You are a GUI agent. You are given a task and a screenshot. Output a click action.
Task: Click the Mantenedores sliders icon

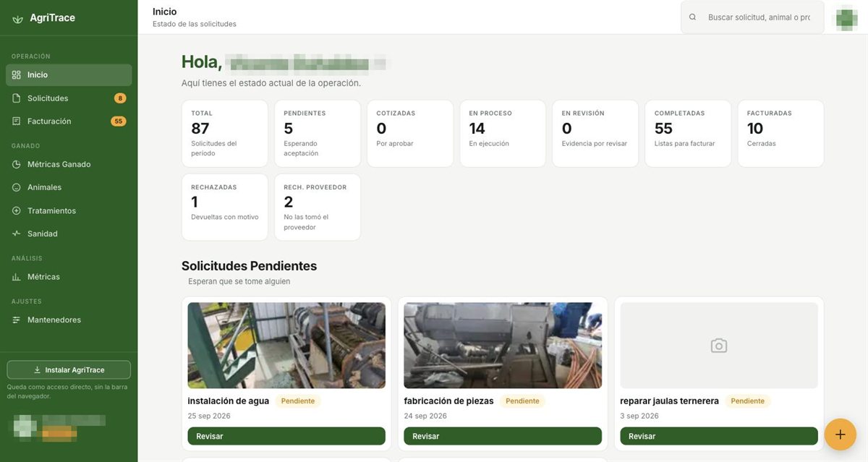pos(17,320)
